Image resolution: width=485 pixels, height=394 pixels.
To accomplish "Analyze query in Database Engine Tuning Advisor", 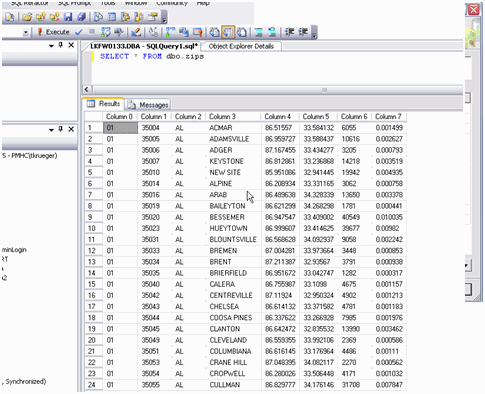I will (119, 32).
